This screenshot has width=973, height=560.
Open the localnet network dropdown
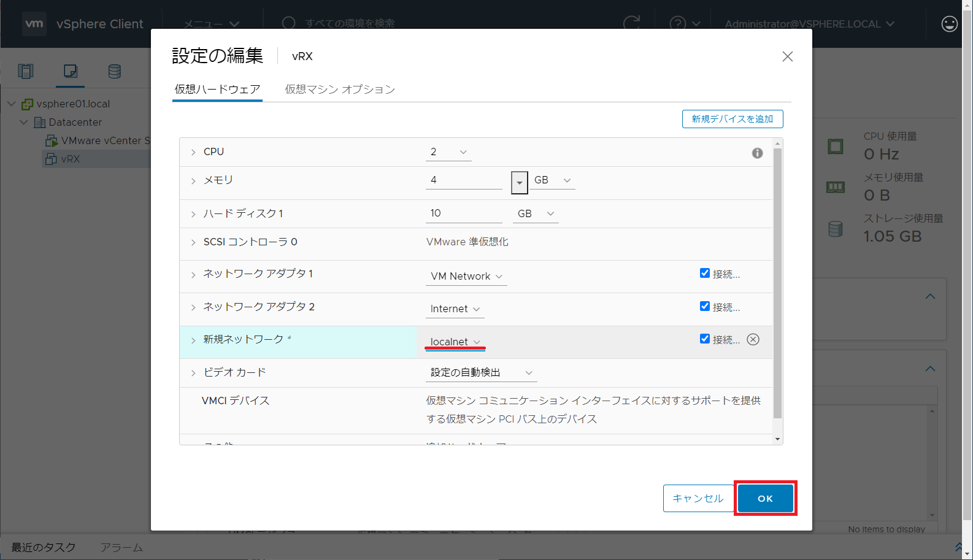455,342
